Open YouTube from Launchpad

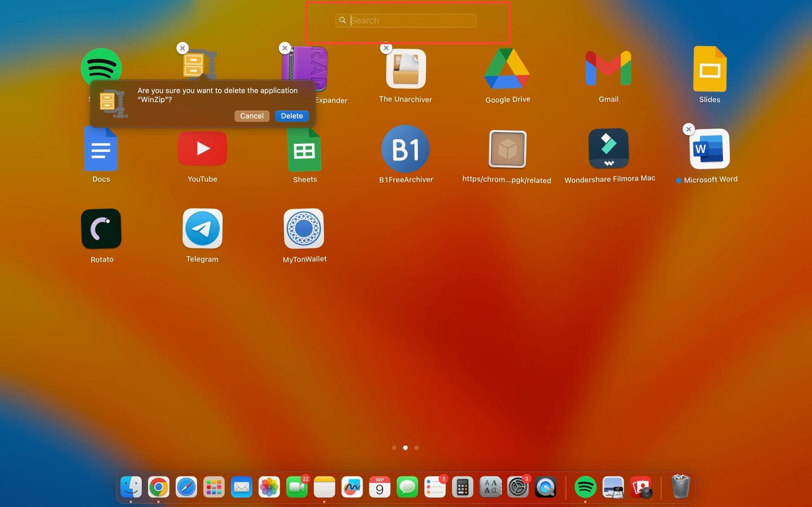202,149
